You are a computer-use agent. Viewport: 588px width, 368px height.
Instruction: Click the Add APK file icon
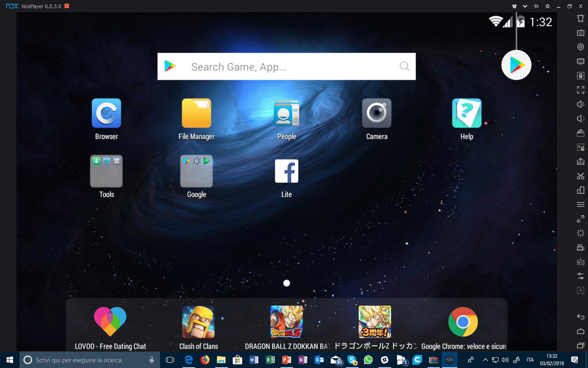tap(581, 162)
